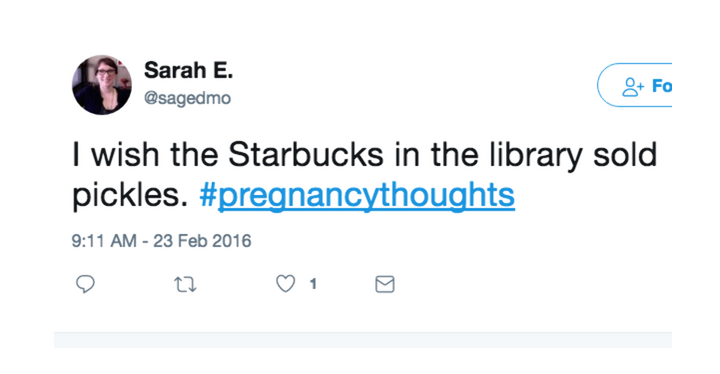Open the Sarah E. display name link
Viewport: 720px width, 374px height.
coord(188,70)
